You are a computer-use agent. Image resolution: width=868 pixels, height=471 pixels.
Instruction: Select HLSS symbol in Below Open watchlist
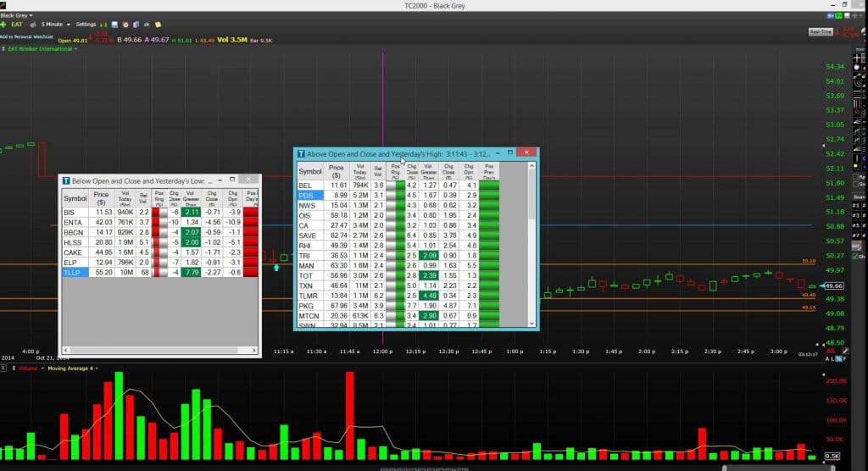(x=73, y=242)
